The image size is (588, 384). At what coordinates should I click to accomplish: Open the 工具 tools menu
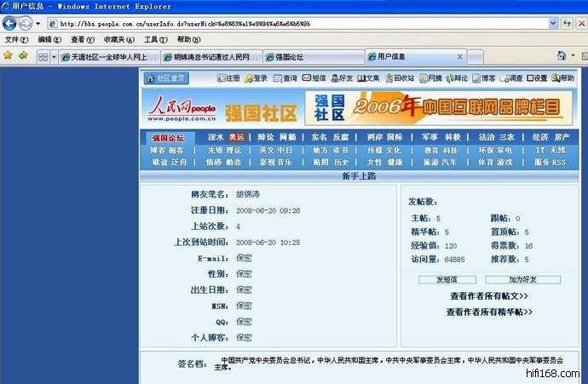point(154,39)
